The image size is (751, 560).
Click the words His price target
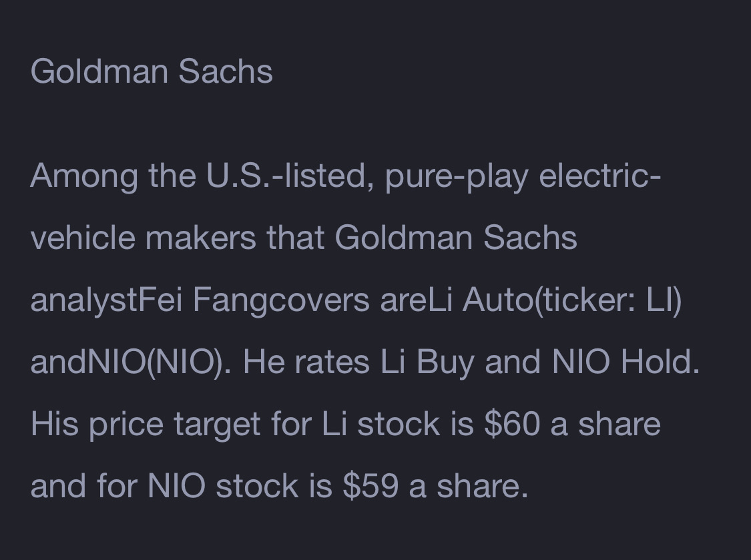tap(146, 425)
